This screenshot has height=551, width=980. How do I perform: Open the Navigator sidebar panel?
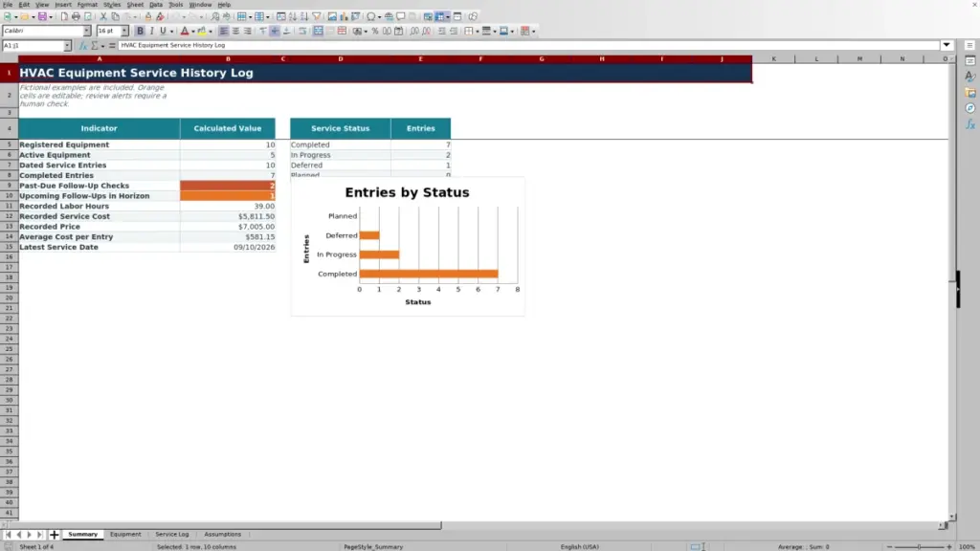[x=970, y=109]
